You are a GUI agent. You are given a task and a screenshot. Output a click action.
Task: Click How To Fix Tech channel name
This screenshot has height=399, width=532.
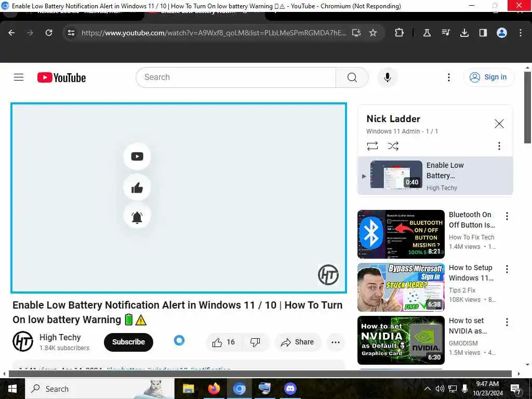coord(471,237)
